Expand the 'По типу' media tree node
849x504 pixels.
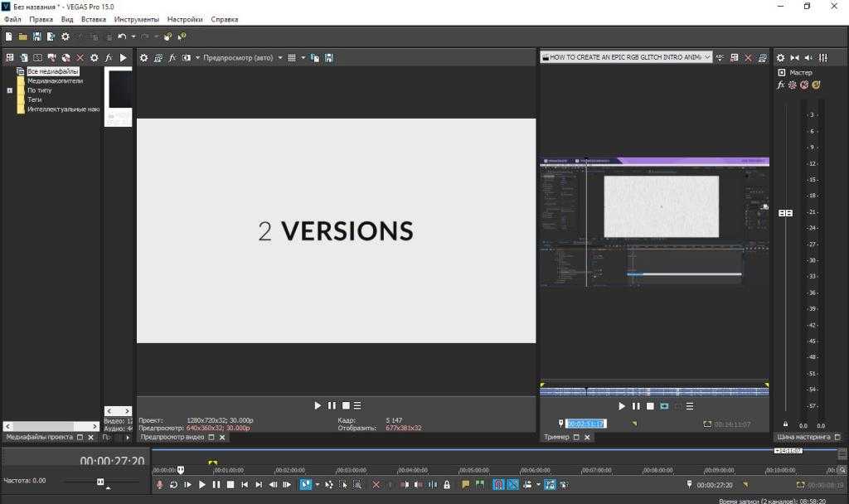10,90
